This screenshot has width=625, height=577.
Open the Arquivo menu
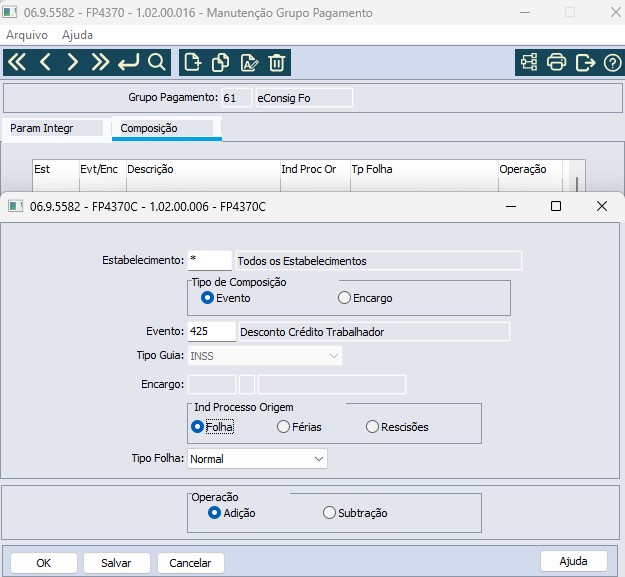pos(27,35)
